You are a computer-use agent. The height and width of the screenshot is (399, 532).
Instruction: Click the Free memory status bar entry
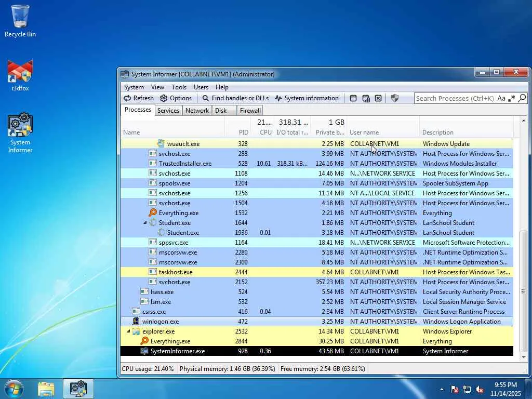pos(323,369)
